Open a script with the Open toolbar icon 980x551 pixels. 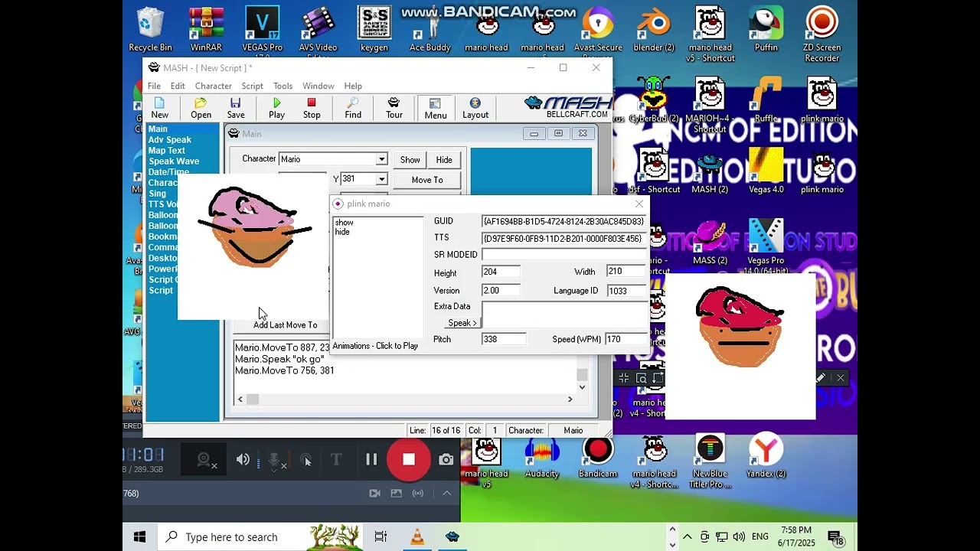[201, 108]
